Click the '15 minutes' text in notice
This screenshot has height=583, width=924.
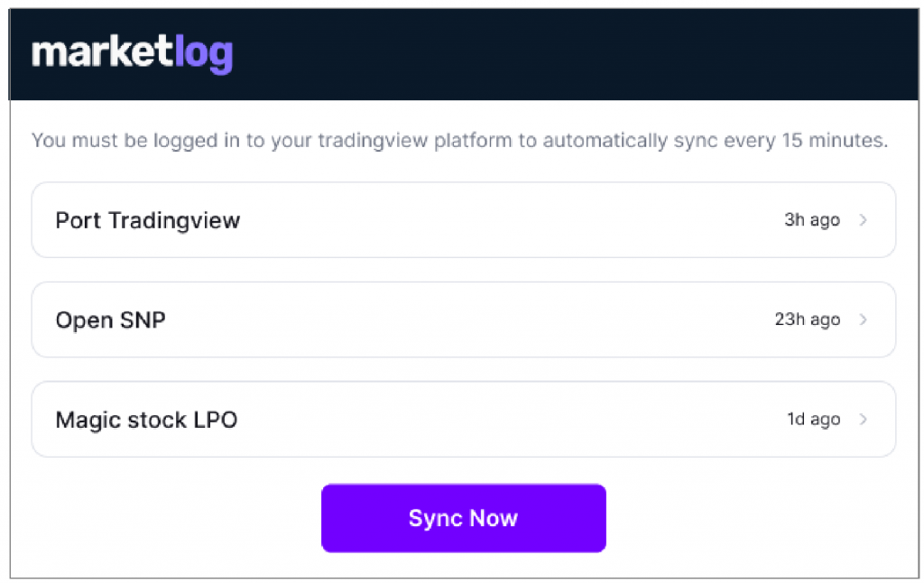[834, 140]
